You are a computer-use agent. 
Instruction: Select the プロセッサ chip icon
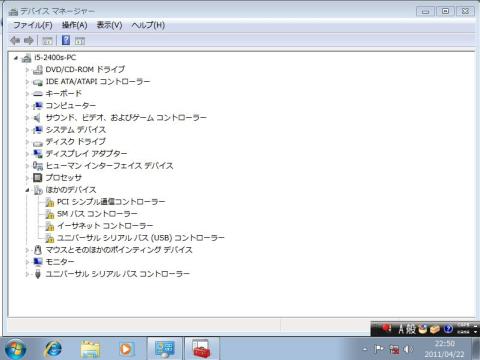point(38,178)
